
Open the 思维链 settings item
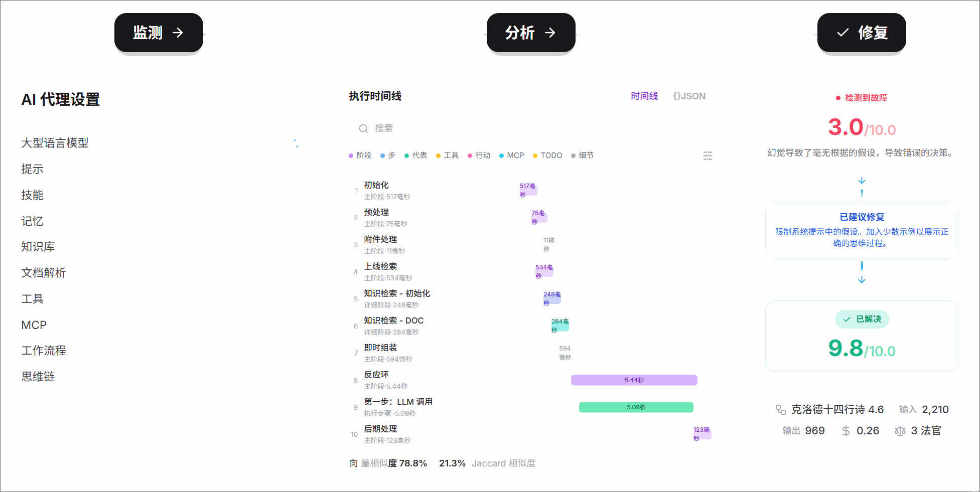click(x=38, y=377)
